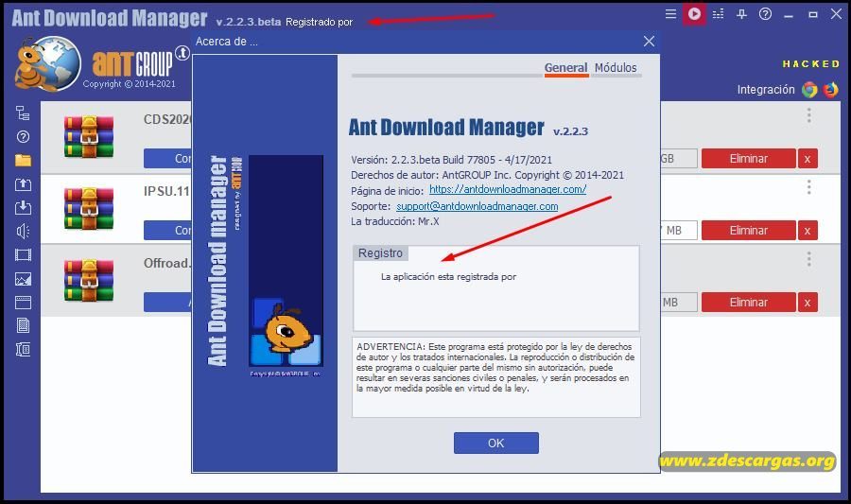
Task: Select the archive sidebar icon
Action: (23, 349)
